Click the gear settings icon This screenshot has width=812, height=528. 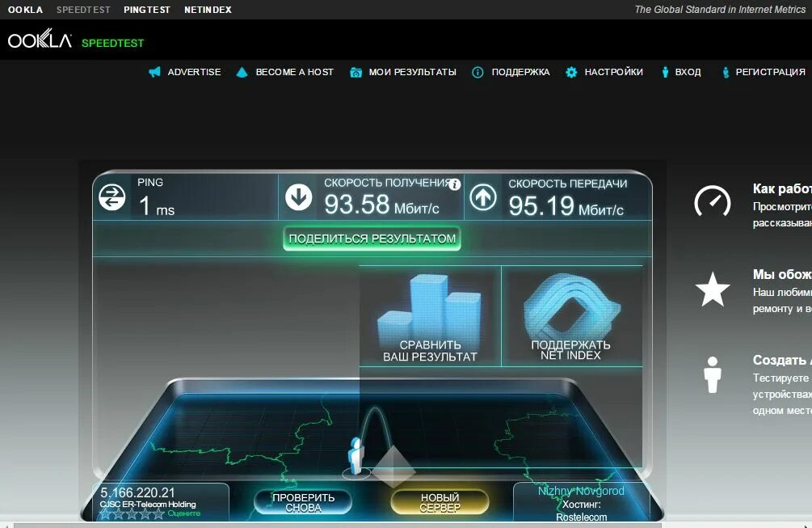(x=571, y=73)
